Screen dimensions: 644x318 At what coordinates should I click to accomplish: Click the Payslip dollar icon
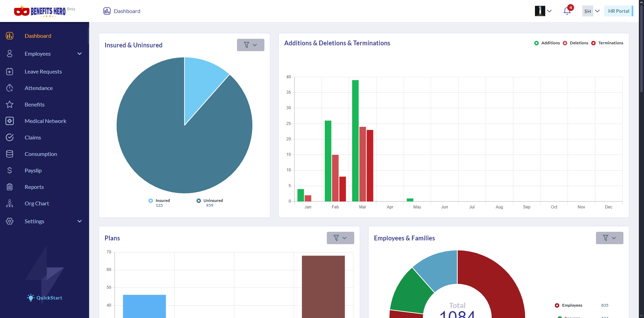[x=10, y=170]
